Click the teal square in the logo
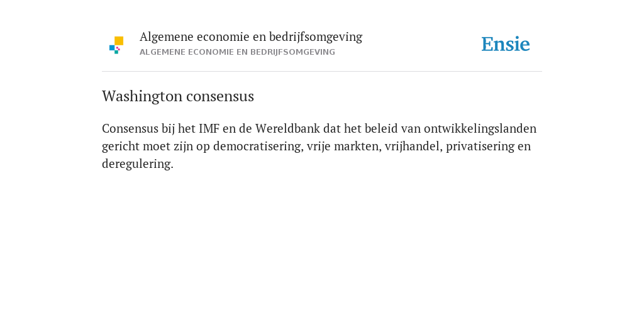644x322 pixels. 116,52
